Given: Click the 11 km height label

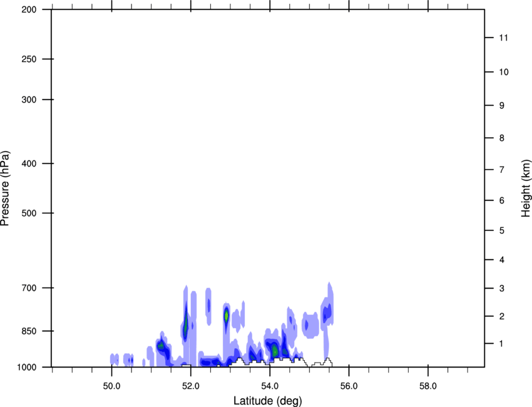Looking at the screenshot, I should [503, 38].
